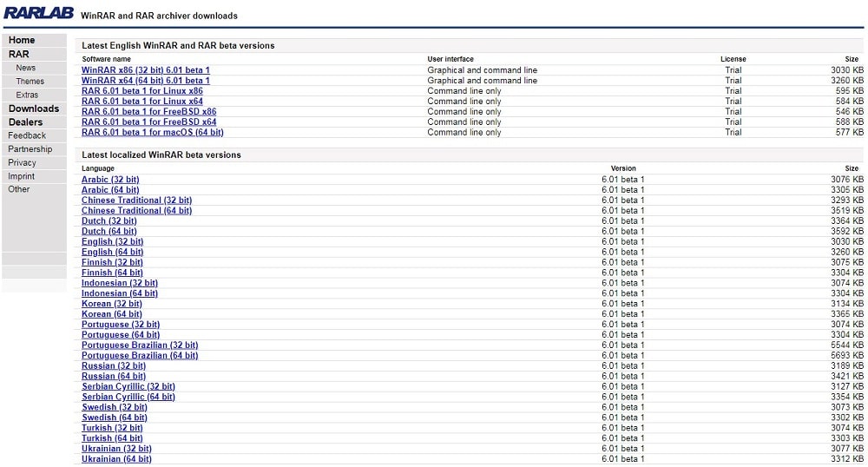Download WinRAR x86 (32 bit) 6.01 beta 1

[x=146, y=70]
